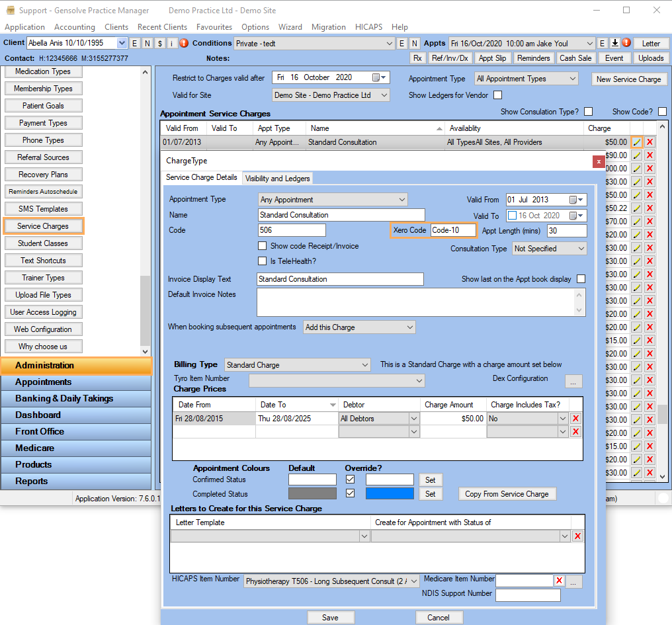Click the Save button
This screenshot has width=672, height=625.
pyautogui.click(x=330, y=617)
